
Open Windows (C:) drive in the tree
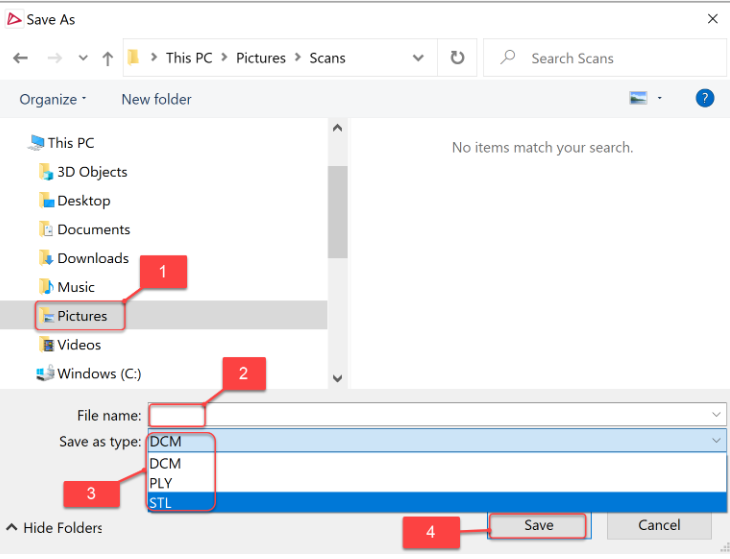pyautogui.click(x=88, y=374)
